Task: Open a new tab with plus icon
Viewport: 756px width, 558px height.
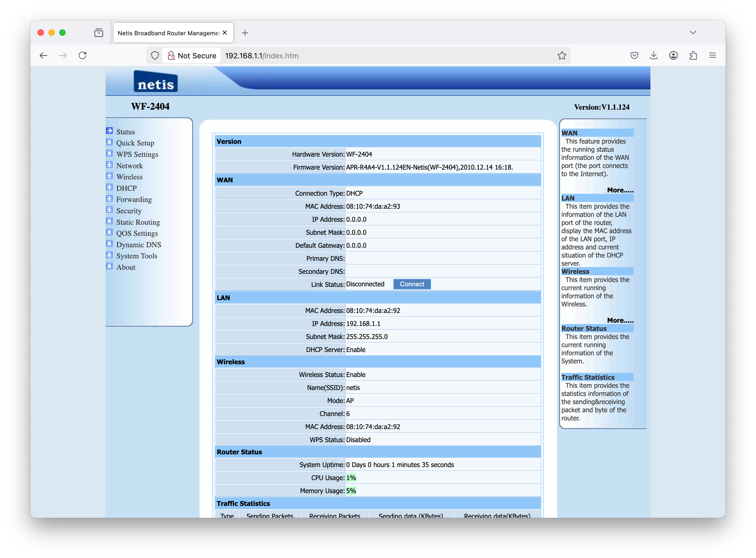Action: click(245, 33)
